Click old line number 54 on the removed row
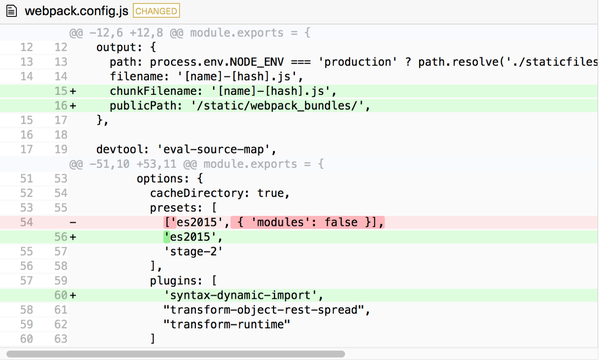The width and height of the screenshot is (600, 360). [26, 222]
